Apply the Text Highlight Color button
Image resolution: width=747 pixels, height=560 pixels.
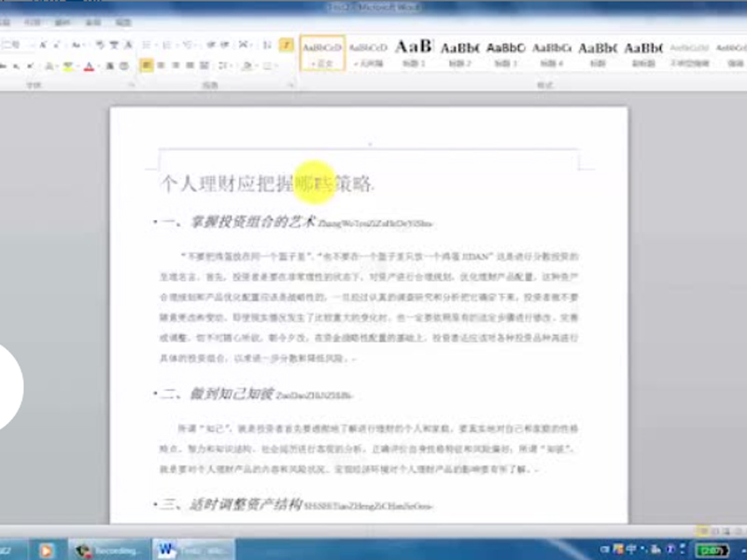tap(68, 65)
